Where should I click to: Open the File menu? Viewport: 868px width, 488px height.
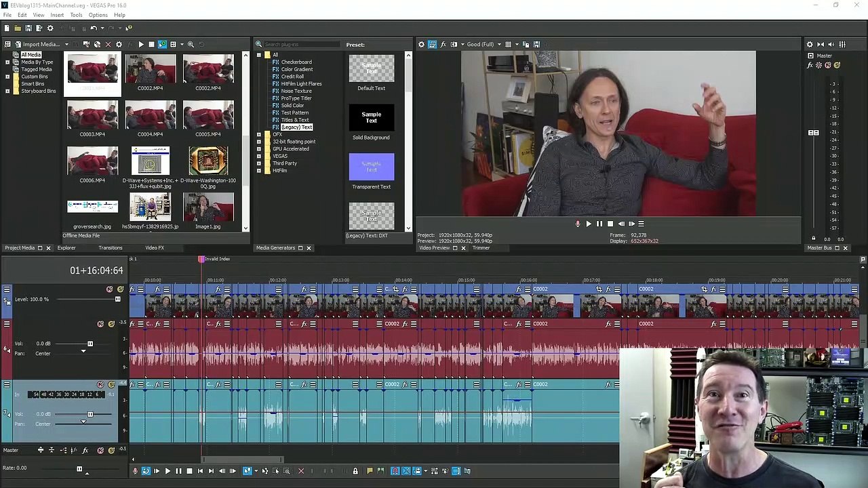pos(7,15)
